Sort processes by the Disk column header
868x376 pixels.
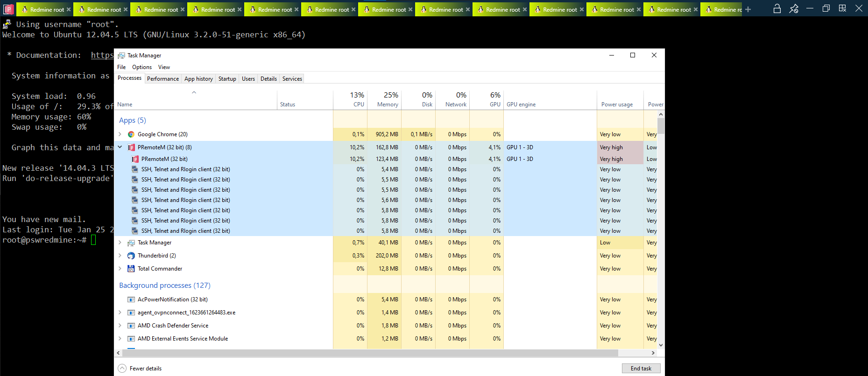click(418, 99)
